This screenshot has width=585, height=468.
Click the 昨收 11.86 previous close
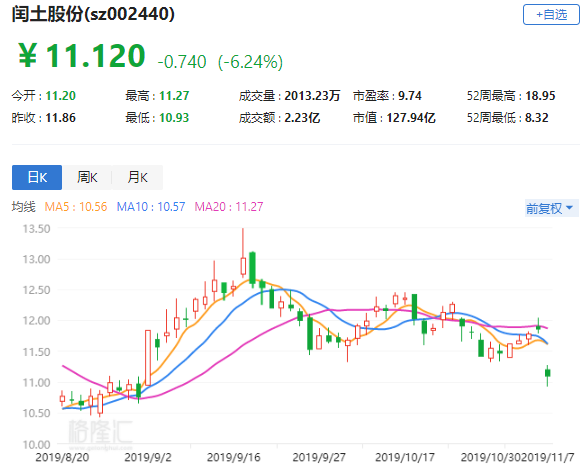(43, 118)
